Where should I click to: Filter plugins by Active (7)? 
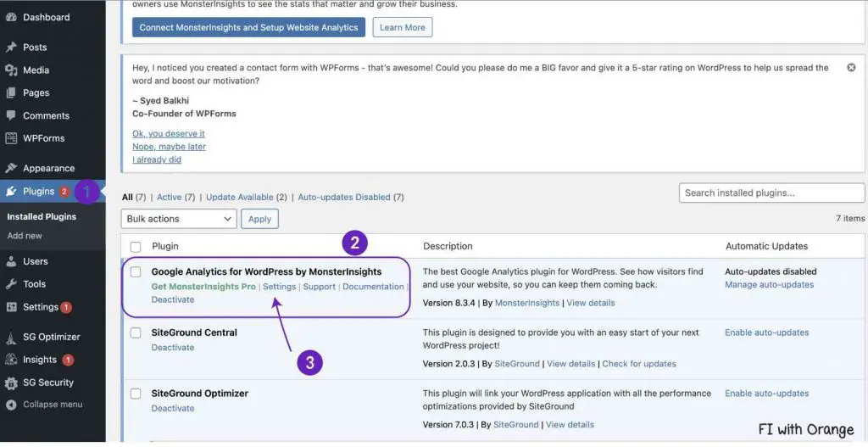point(175,197)
